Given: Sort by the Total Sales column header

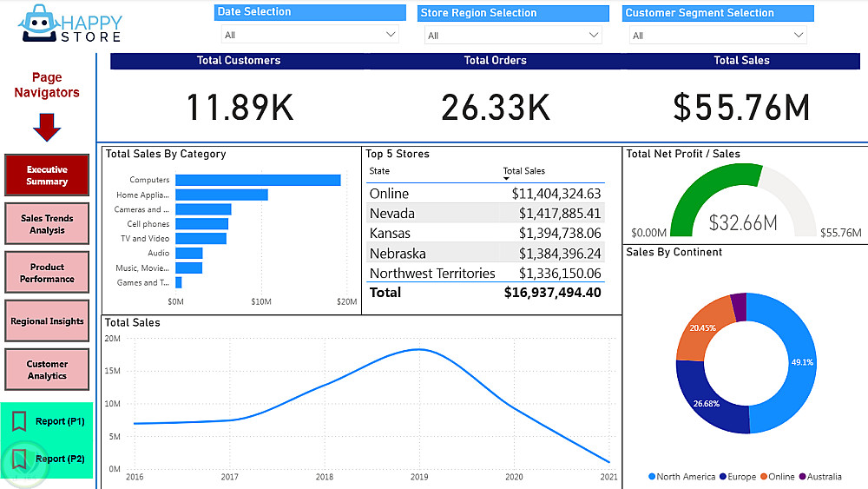Looking at the screenshot, I should pyautogui.click(x=523, y=171).
